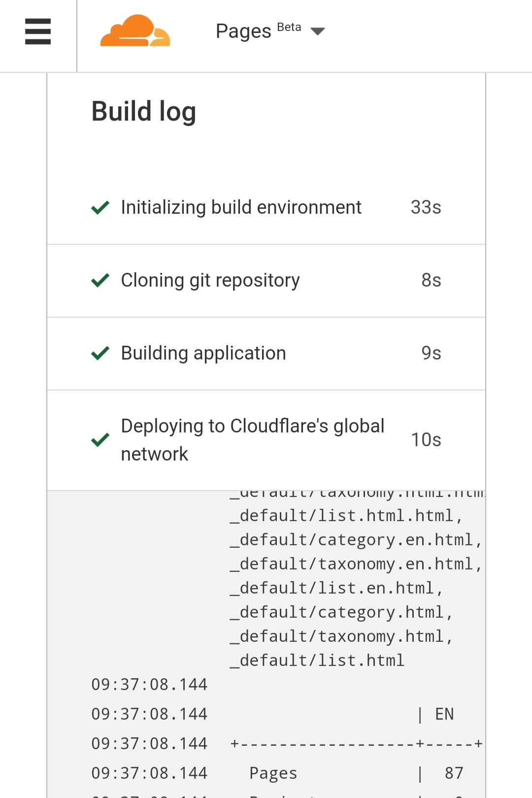Click the Beta label in the header
Image resolution: width=532 pixels, height=798 pixels.
pyautogui.click(x=289, y=27)
